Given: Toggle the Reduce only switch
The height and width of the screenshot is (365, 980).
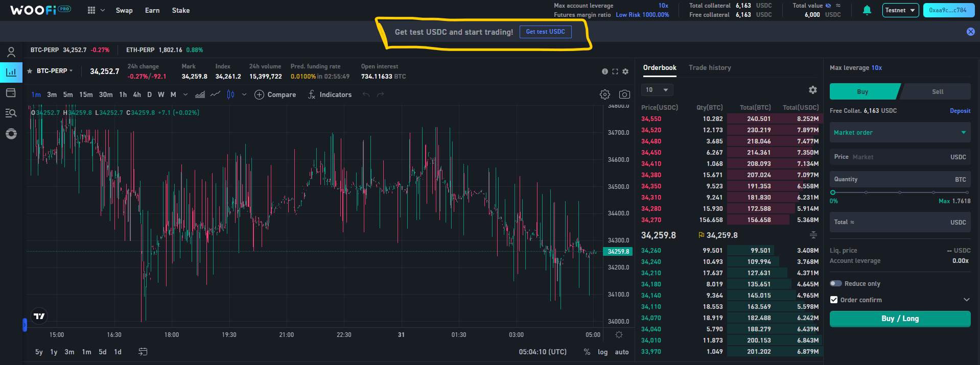Looking at the screenshot, I should click(x=835, y=283).
